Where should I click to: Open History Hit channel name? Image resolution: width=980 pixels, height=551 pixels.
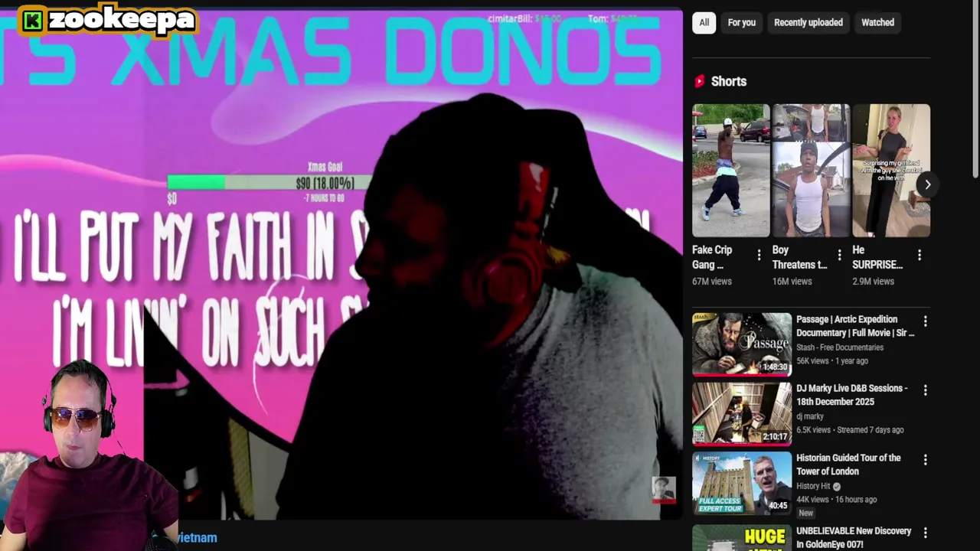pyautogui.click(x=813, y=486)
